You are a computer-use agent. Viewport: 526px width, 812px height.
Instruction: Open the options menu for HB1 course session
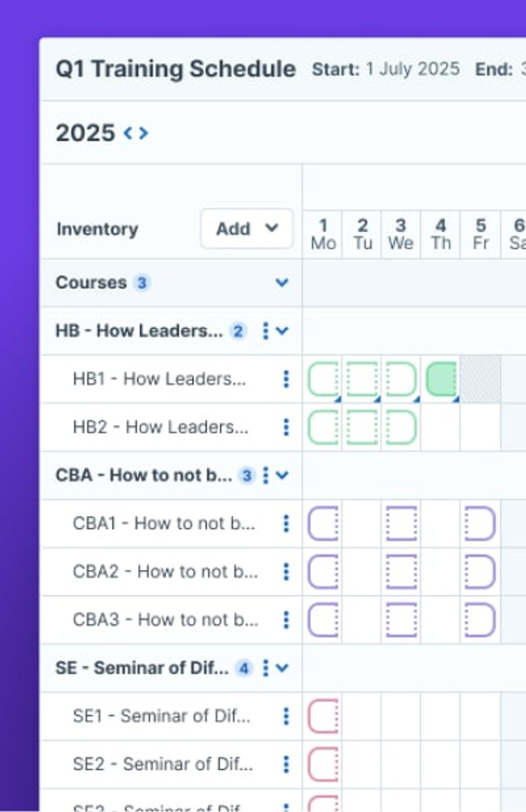tap(286, 379)
